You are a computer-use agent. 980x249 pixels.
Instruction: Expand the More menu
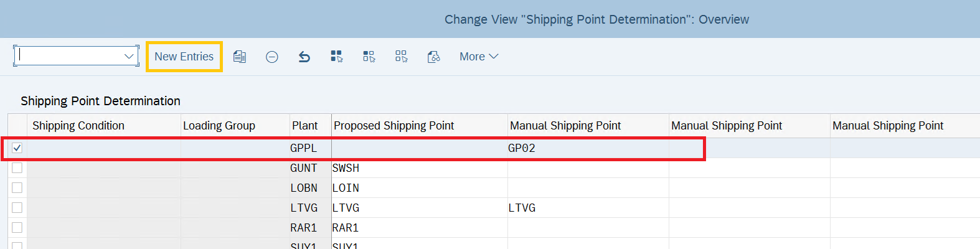click(479, 57)
